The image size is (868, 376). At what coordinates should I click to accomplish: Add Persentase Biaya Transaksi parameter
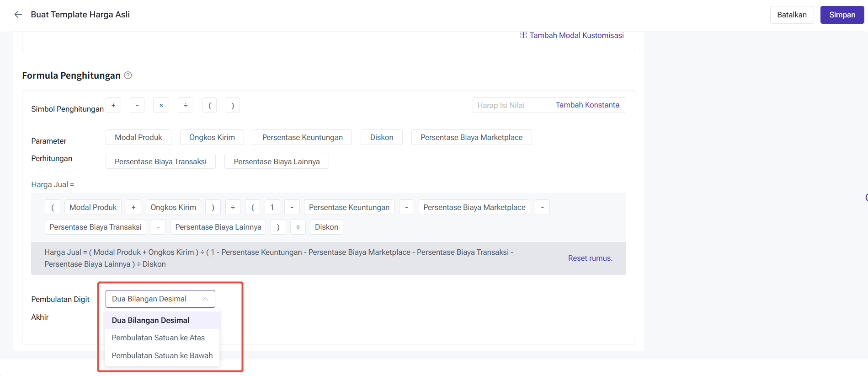click(x=160, y=161)
